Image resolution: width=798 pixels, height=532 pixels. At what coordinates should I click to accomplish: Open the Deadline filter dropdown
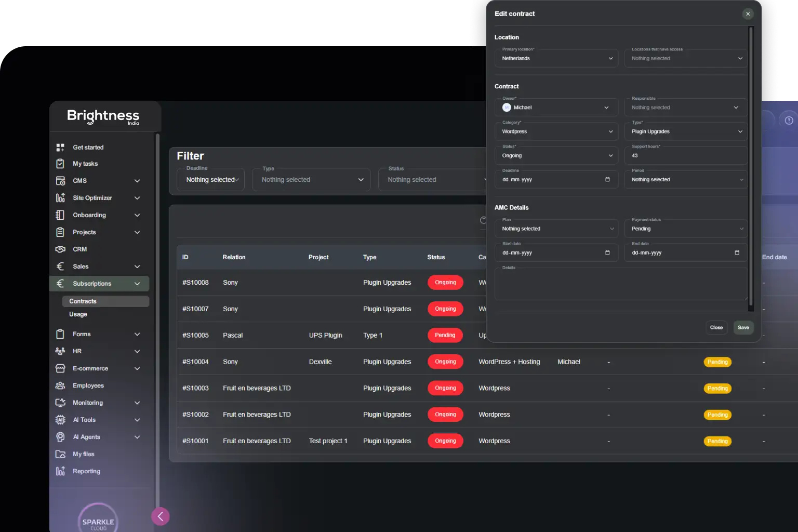pos(210,179)
